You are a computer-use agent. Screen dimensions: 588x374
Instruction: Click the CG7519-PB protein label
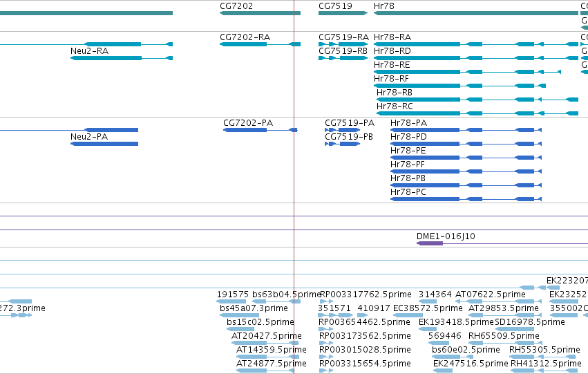pos(349,137)
